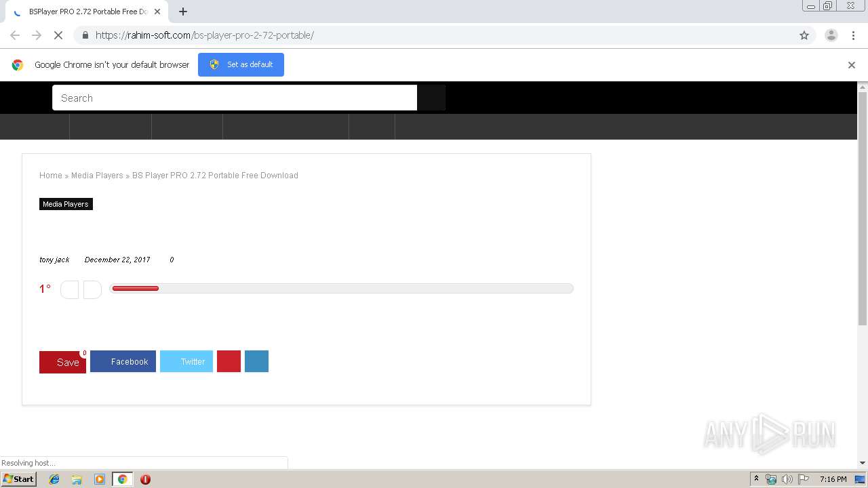Viewport: 868px width, 488px height.
Task: Click the taskbar clock 7:16 PM
Action: click(x=833, y=479)
